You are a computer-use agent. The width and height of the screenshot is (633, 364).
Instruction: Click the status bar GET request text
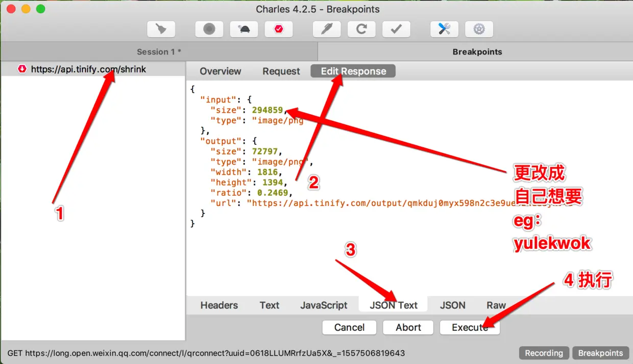(x=206, y=353)
